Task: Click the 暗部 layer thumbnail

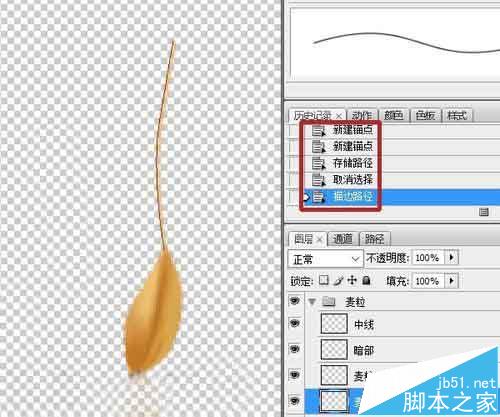Action: pyautogui.click(x=334, y=350)
